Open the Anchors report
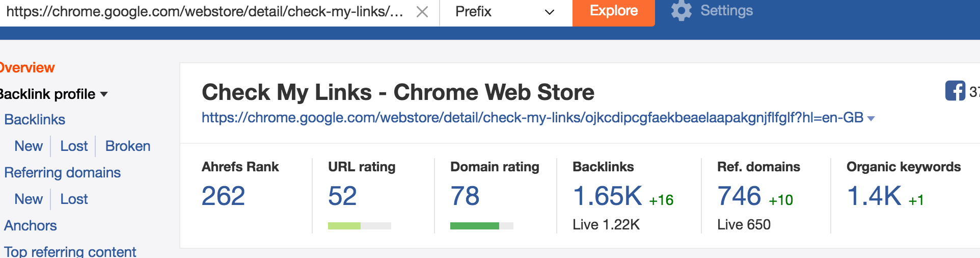 point(31,226)
